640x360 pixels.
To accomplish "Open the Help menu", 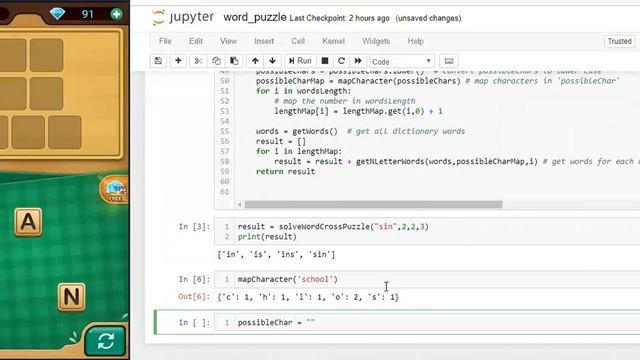I will (x=416, y=41).
